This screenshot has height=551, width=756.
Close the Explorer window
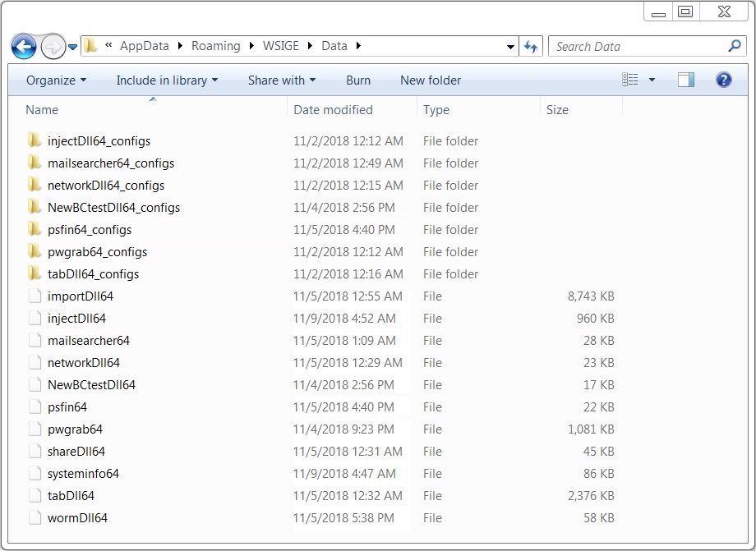[x=724, y=11]
